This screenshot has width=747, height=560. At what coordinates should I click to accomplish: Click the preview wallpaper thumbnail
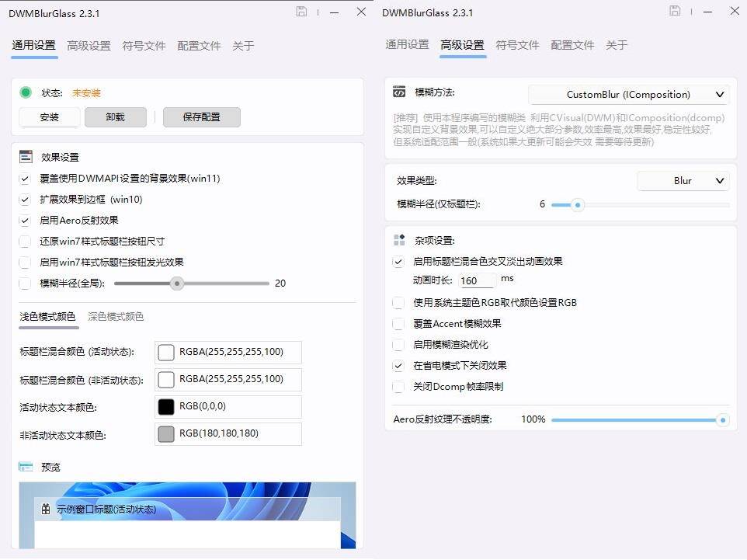click(187, 515)
